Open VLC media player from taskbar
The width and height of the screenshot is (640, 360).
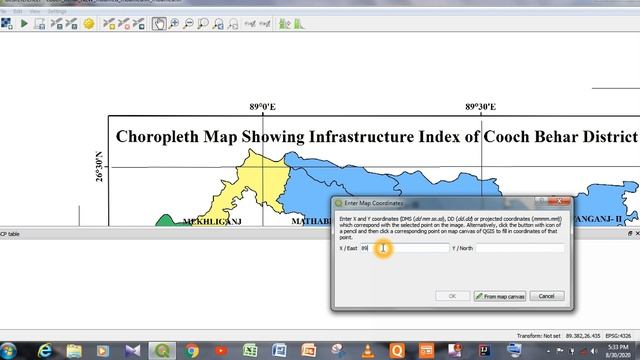368,351
